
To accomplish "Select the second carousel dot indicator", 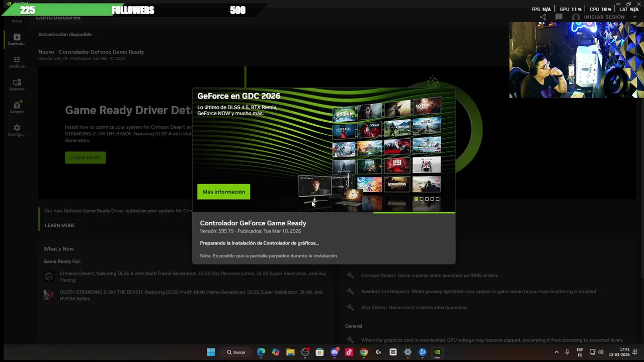I will click(422, 199).
